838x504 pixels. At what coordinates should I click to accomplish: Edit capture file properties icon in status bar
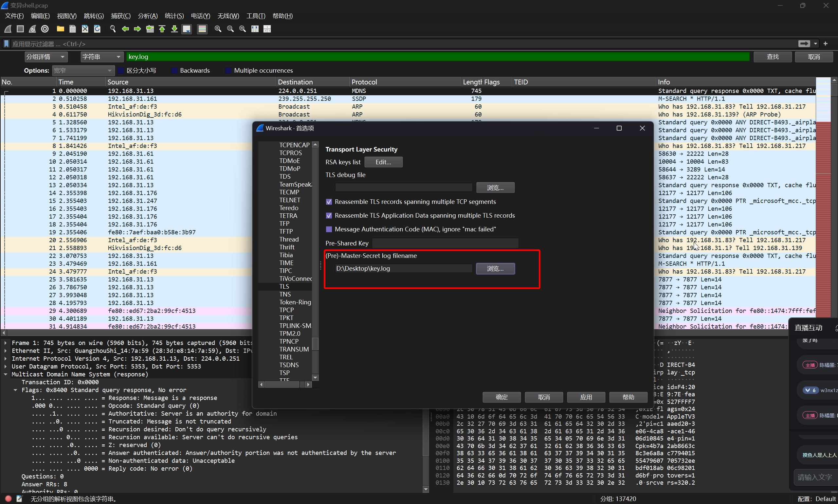19,498
